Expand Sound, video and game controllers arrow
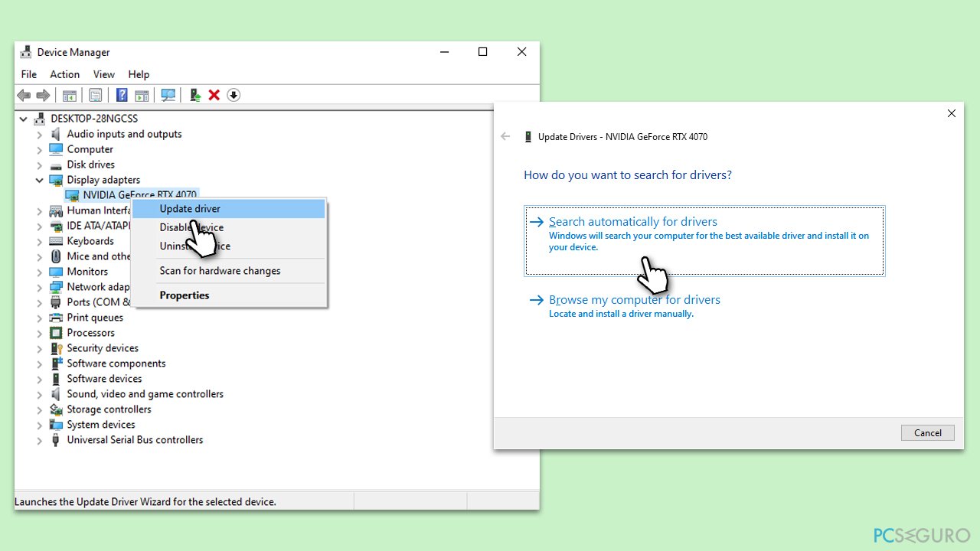Screen dimensions: 980x551 coord(40,394)
